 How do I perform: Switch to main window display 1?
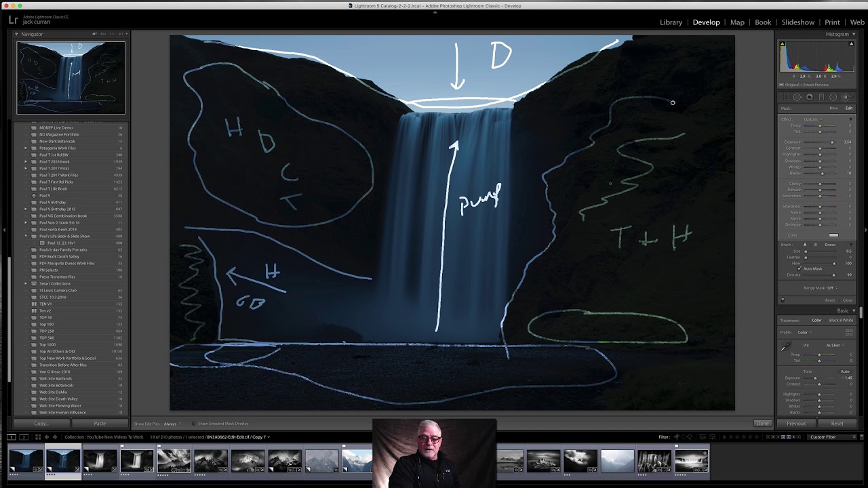click(x=12, y=437)
